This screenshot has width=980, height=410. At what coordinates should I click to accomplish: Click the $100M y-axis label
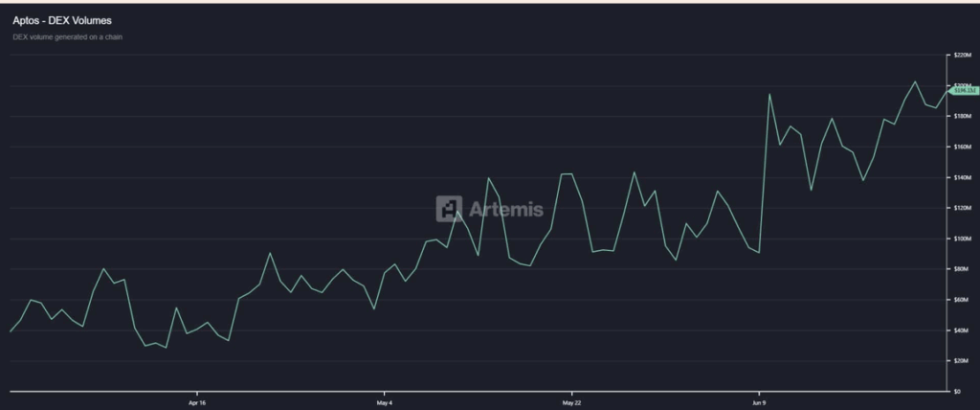click(961, 239)
